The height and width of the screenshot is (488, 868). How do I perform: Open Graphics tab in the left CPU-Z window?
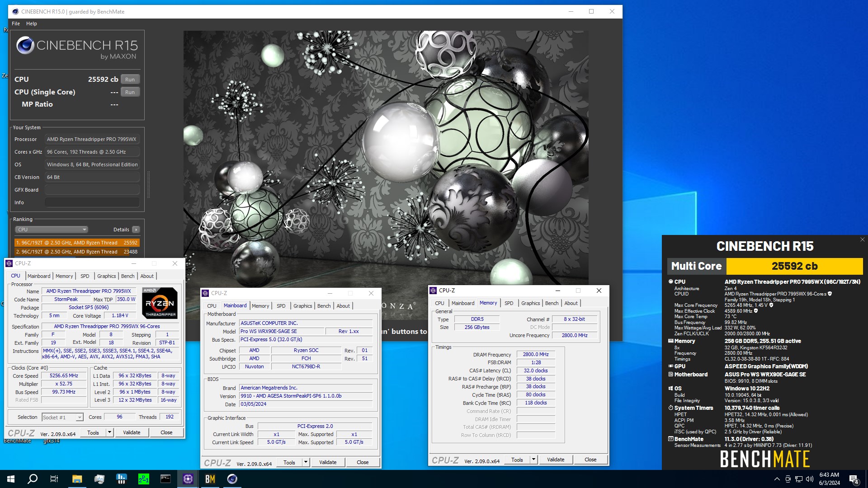107,276
